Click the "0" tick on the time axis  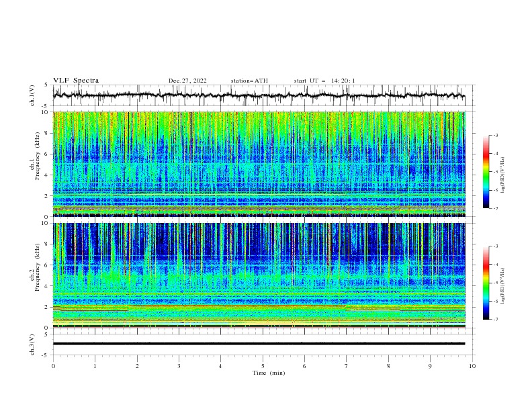pyautogui.click(x=53, y=366)
